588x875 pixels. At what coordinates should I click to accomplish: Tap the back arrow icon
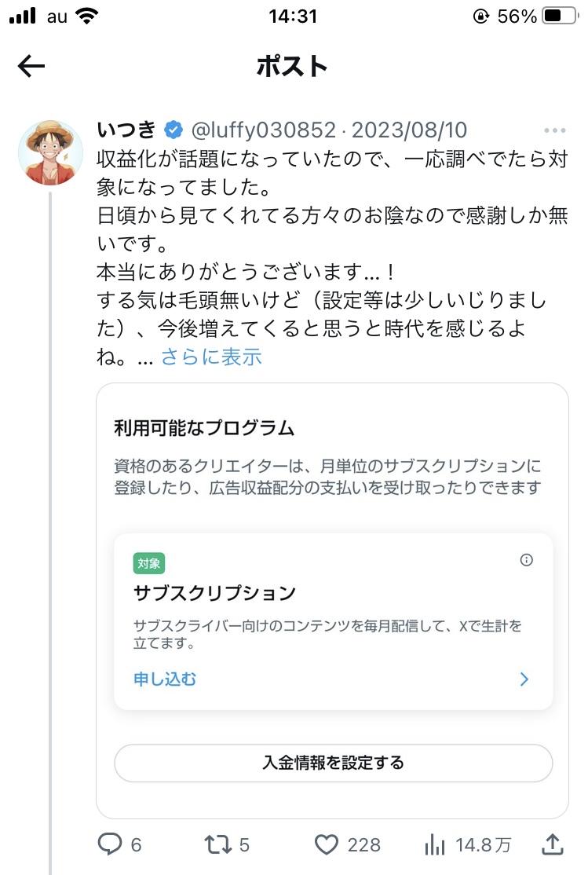31,67
